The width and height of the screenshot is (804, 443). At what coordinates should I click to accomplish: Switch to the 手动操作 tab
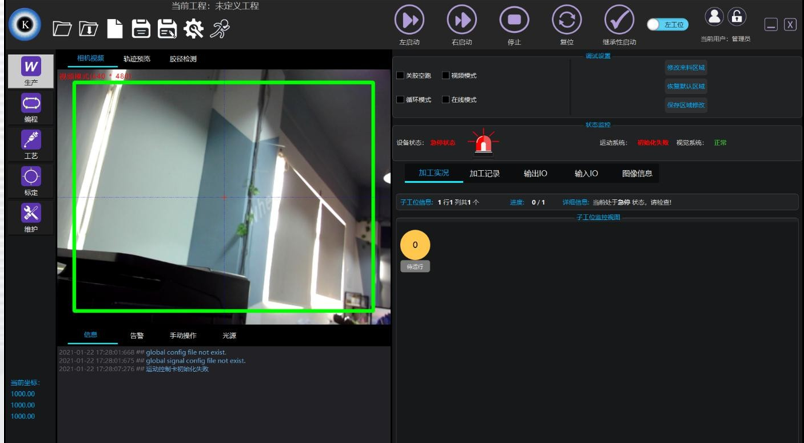tap(183, 336)
